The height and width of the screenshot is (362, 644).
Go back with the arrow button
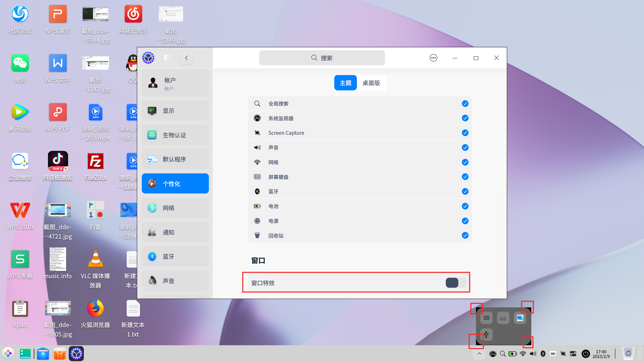point(186,58)
